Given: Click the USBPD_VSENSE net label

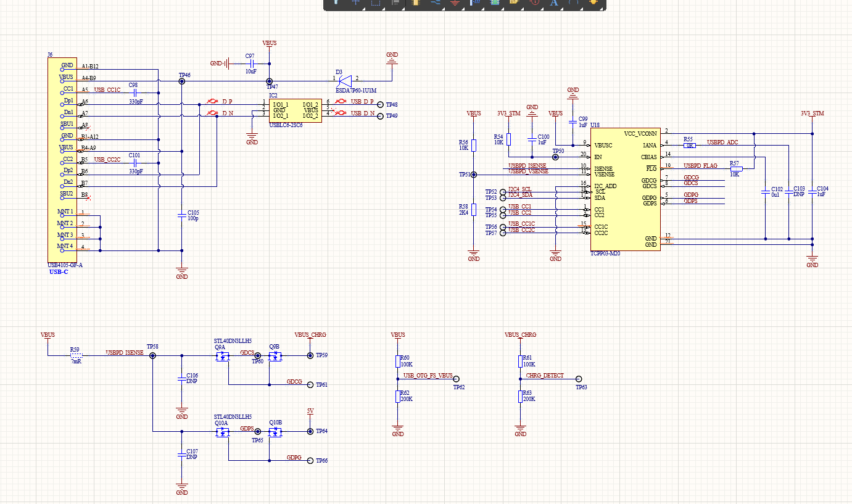Looking at the screenshot, I should (528, 171).
